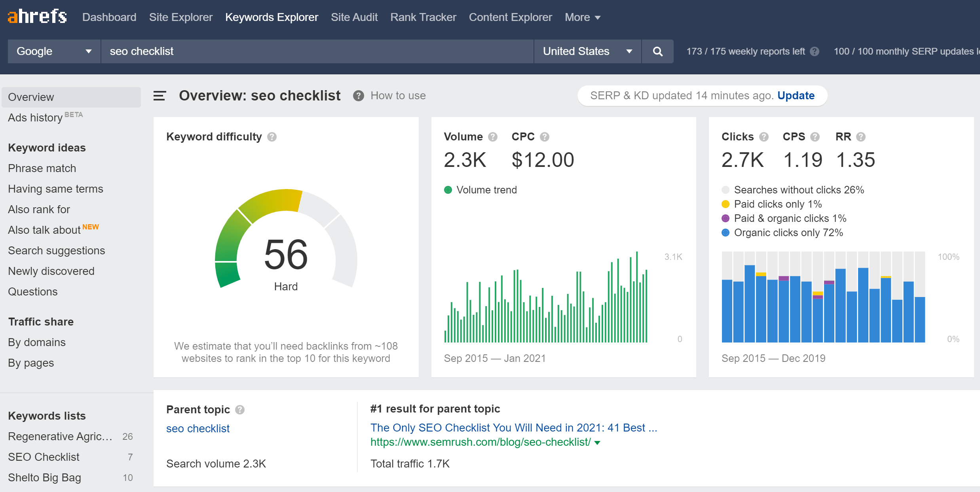Click the search magnifier button

pyautogui.click(x=657, y=51)
